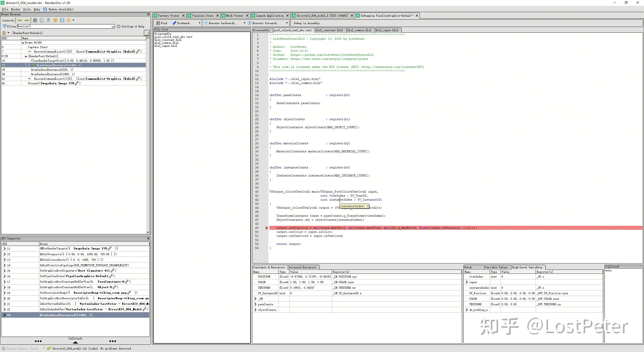Viewport: 644px width, 352px height.
Task: Open the Bookmark dropdown arrow in the debugger
Action: [199, 23]
